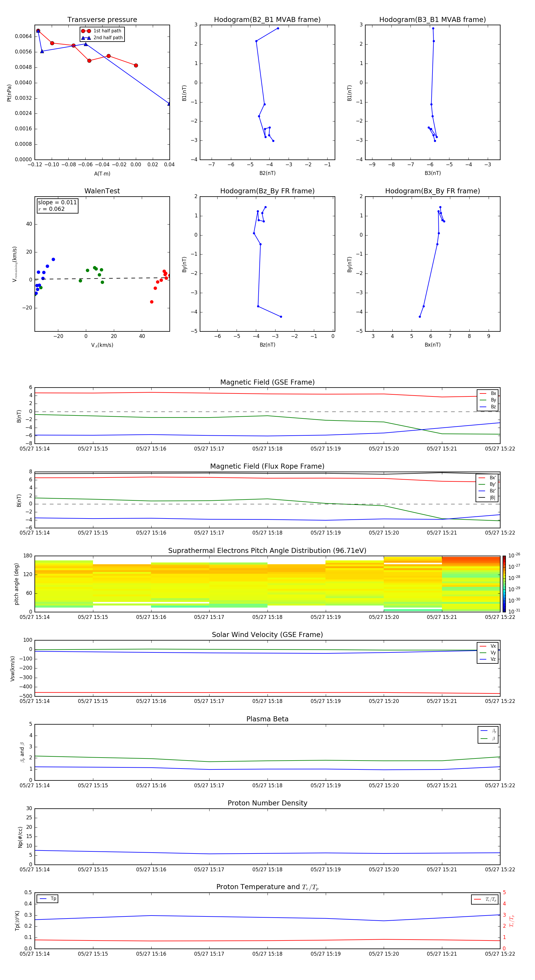Click 'Bz(nT)' x-axis label

point(267,345)
